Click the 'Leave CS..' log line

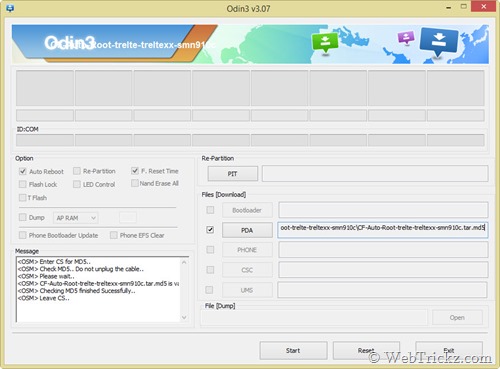point(44,298)
